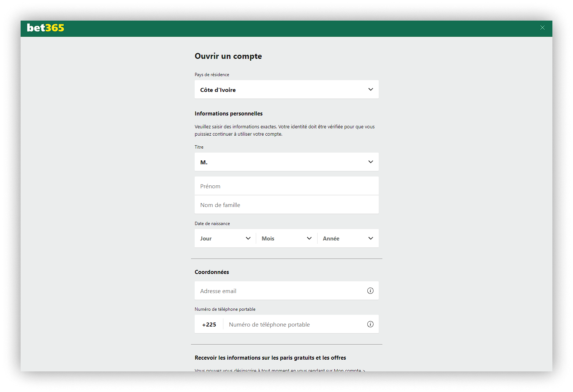
Task: Click the email address info icon
Action: [x=370, y=291]
